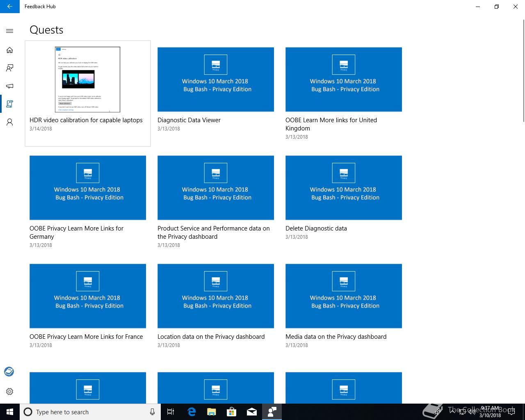Click 'Delete Diagnostic data' title text
Screen dimensions: 525x420
pos(316,228)
